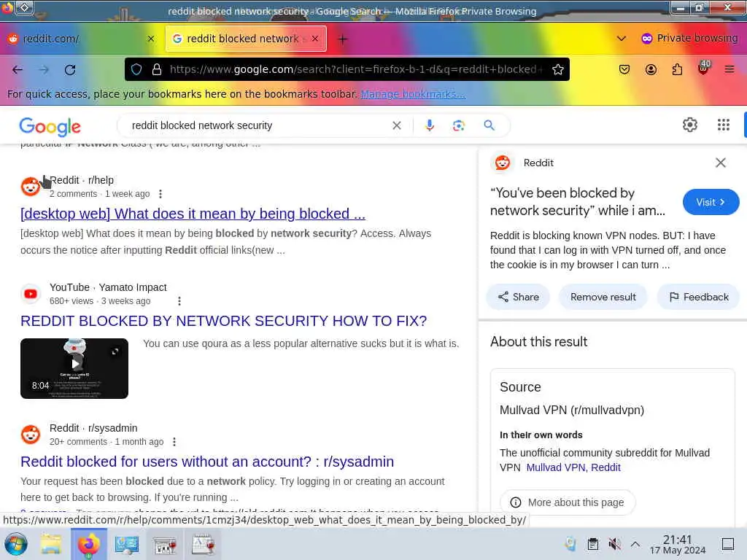Open more options for r/help result
Screen dimensions: 747x560
[x=160, y=194]
